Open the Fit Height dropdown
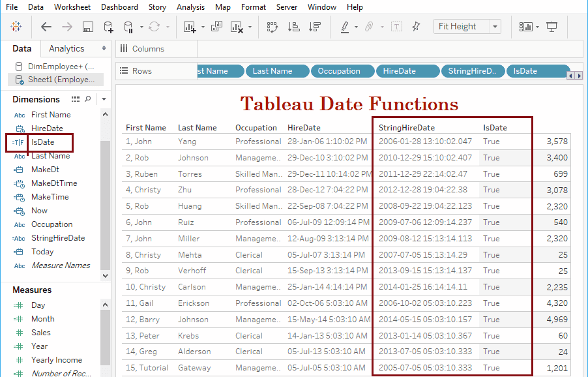This screenshot has height=377, width=588. (495, 27)
